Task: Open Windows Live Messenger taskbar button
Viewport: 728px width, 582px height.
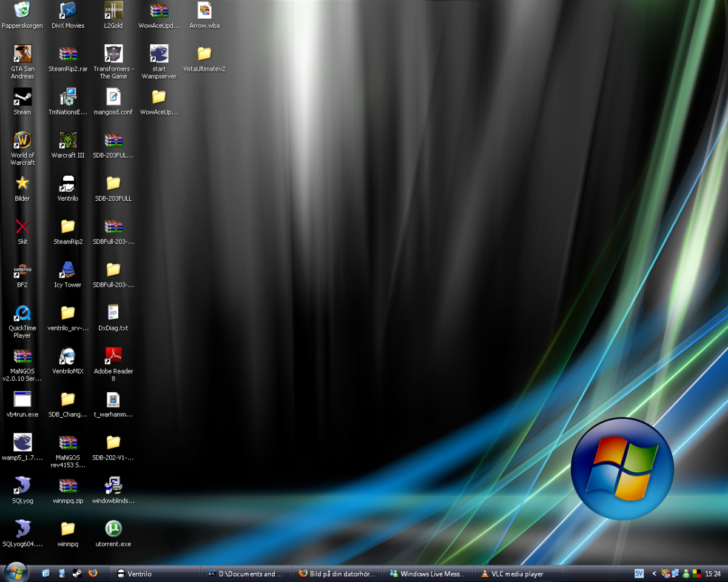Action: [428, 574]
